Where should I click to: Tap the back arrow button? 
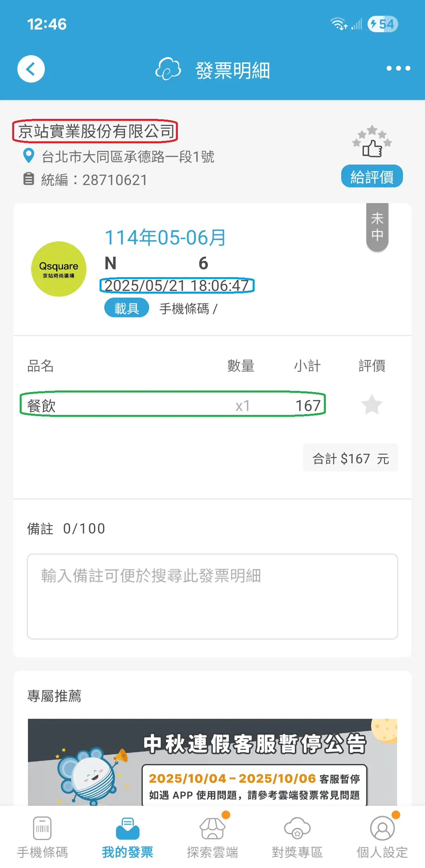31,69
